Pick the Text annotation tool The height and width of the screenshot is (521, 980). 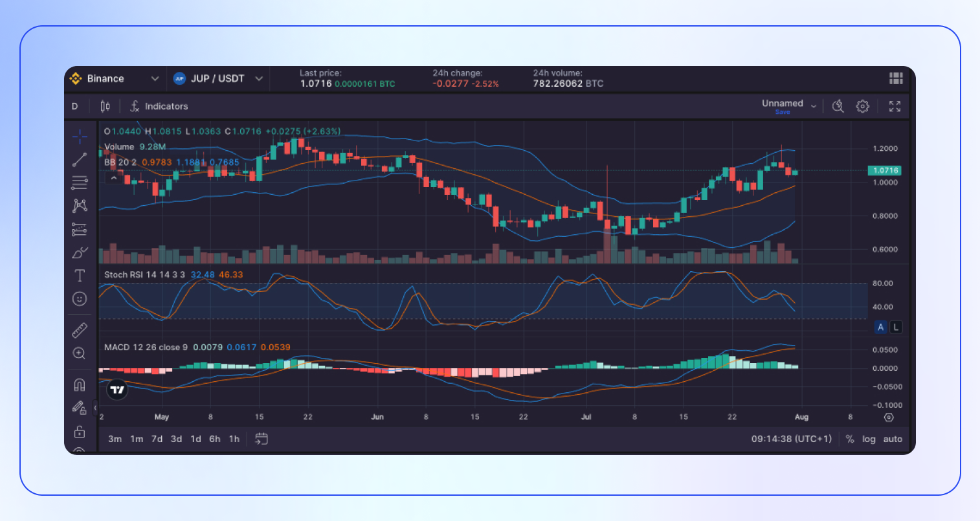(x=80, y=275)
